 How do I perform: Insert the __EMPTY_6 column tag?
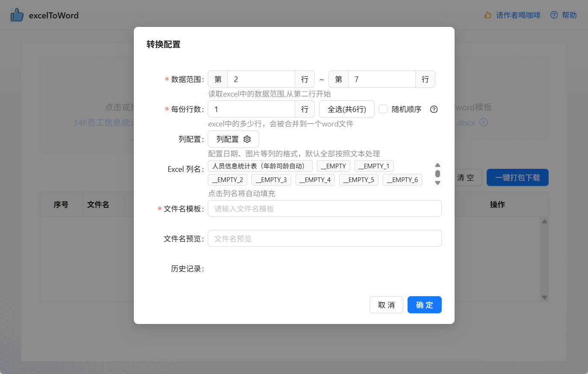pos(402,180)
